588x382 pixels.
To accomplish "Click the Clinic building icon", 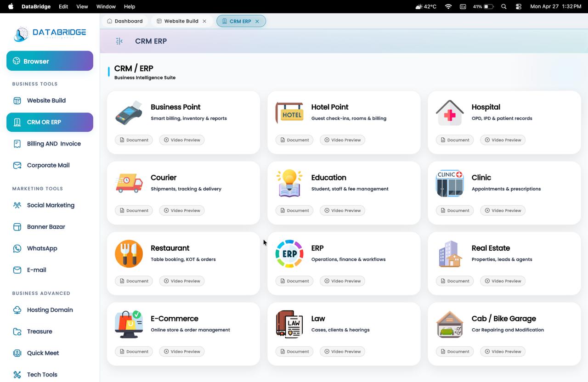I will point(450,183).
